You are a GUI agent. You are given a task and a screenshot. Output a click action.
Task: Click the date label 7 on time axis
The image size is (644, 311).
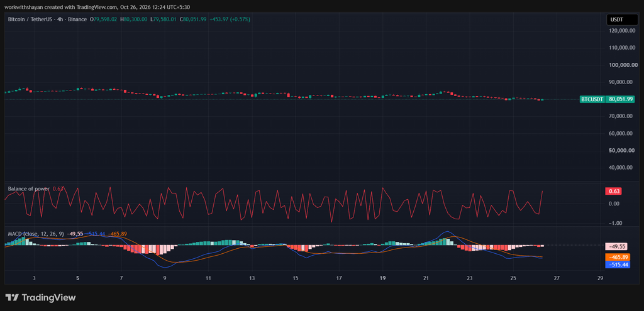click(x=121, y=278)
